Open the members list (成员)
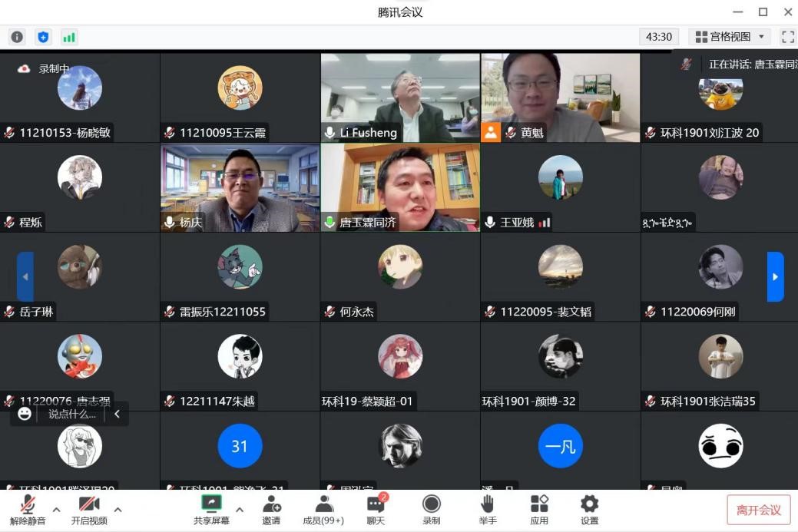The image size is (798, 532). 323,510
